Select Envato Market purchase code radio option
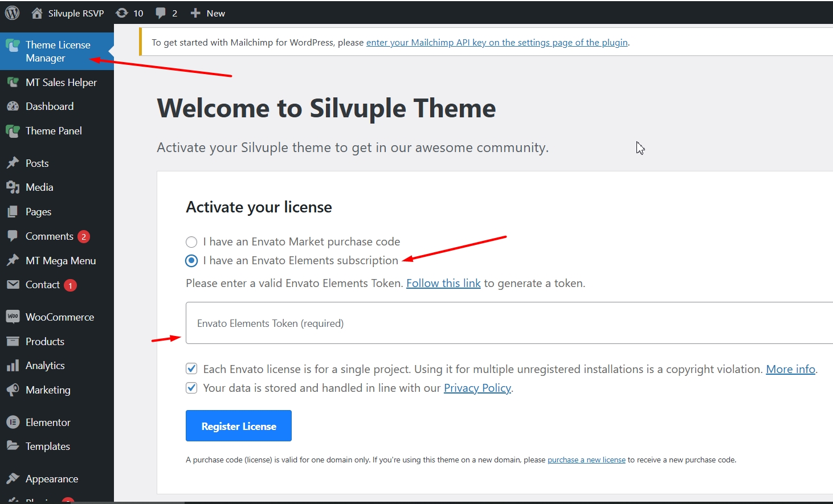The width and height of the screenshot is (833, 504). [x=191, y=242]
